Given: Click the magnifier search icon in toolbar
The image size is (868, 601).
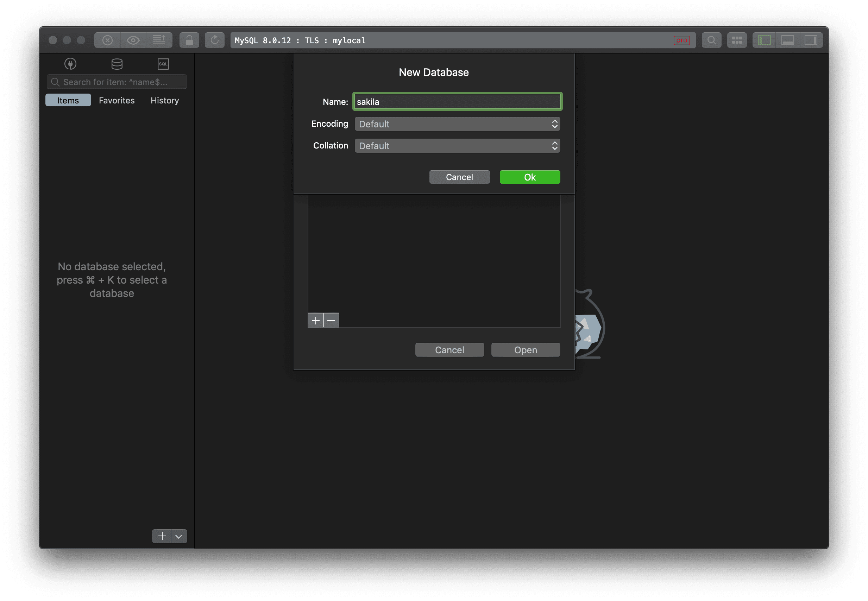Looking at the screenshot, I should [x=711, y=40].
